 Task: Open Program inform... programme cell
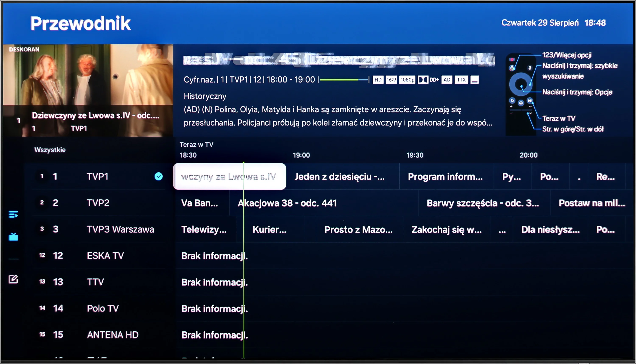tap(446, 177)
